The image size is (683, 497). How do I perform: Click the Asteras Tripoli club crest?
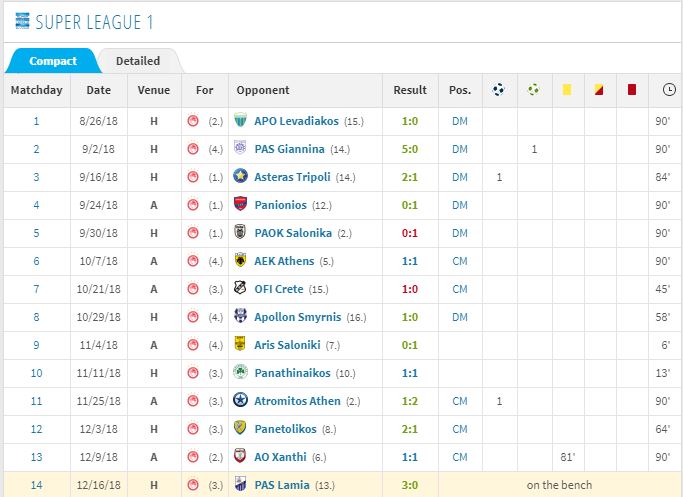[240, 177]
